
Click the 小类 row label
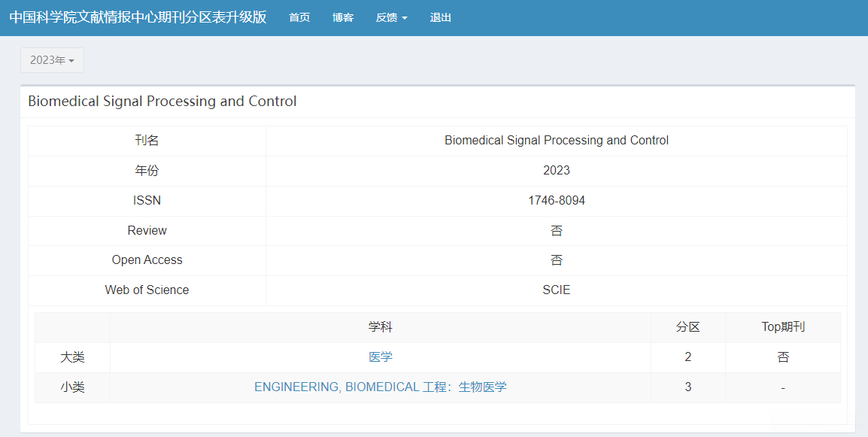tap(73, 387)
